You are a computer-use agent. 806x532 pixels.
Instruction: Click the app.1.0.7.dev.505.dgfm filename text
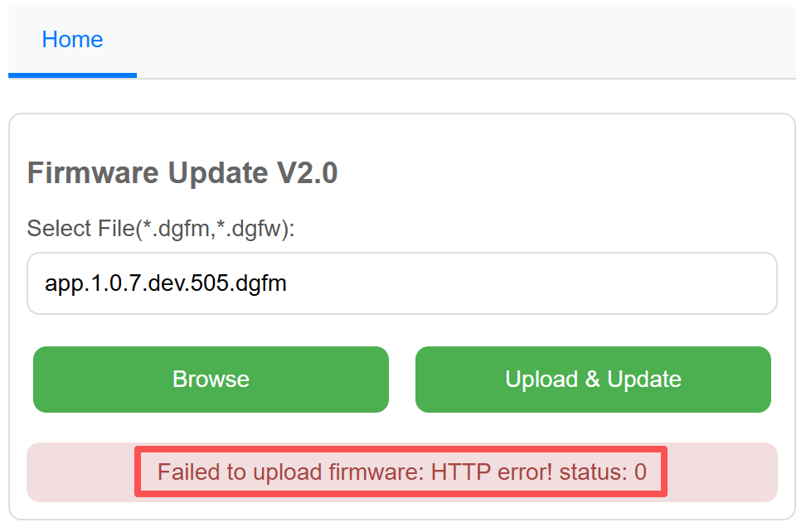tap(166, 283)
